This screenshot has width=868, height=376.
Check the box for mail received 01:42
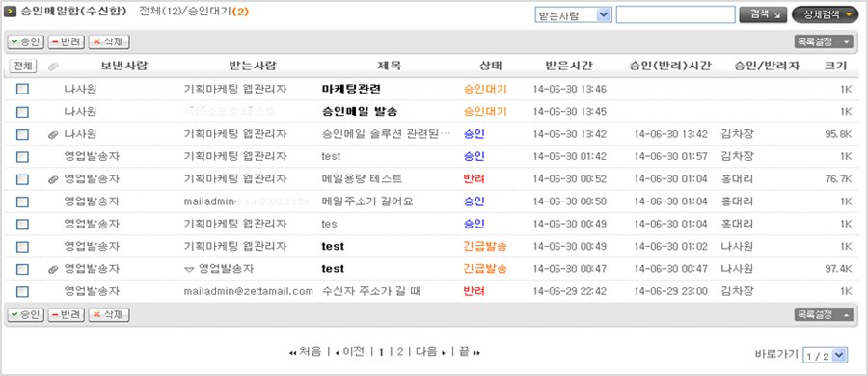(x=22, y=157)
